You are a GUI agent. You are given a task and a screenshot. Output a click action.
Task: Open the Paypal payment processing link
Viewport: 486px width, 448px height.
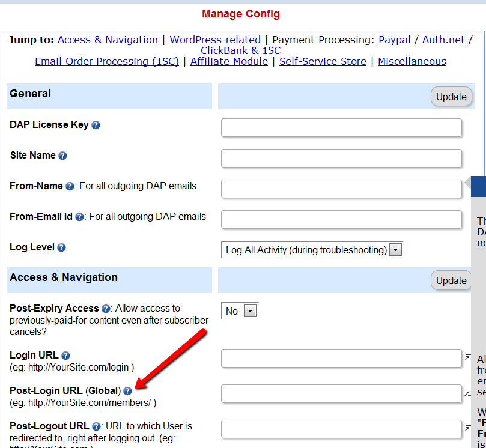(x=394, y=40)
